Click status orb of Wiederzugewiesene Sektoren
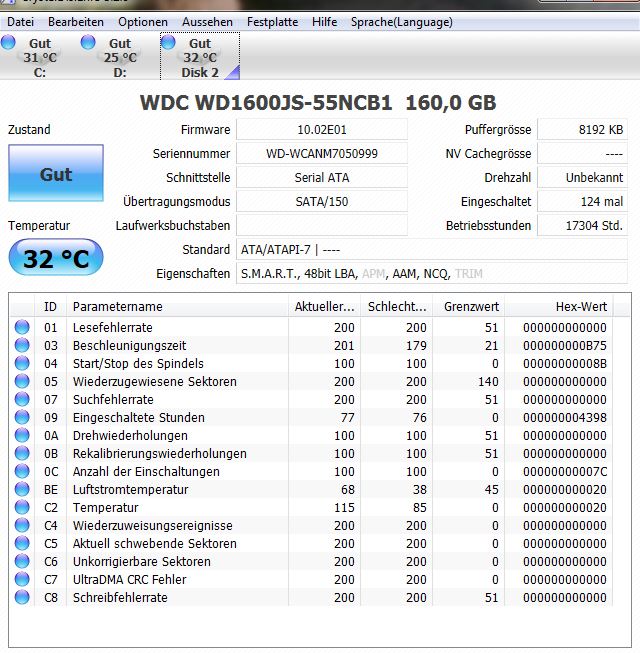Screen dimensions: 640x653 pyautogui.click(x=22, y=381)
